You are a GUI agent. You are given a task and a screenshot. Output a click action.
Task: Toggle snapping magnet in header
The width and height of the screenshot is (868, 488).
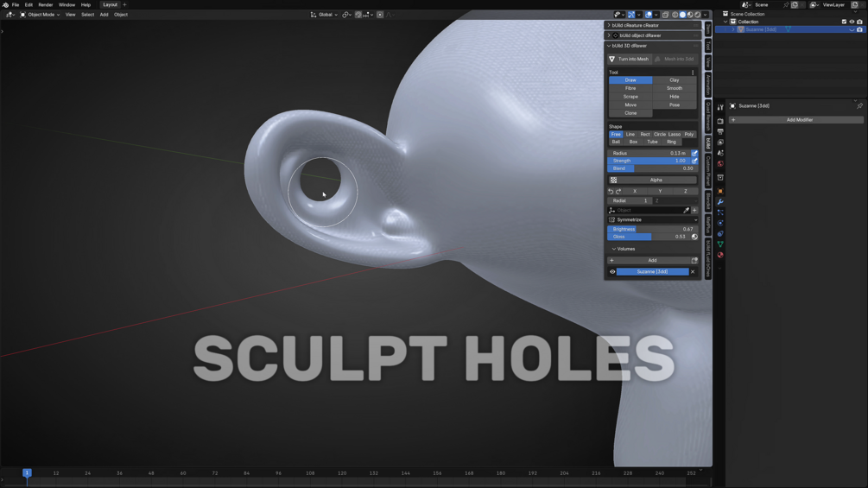[x=358, y=15]
